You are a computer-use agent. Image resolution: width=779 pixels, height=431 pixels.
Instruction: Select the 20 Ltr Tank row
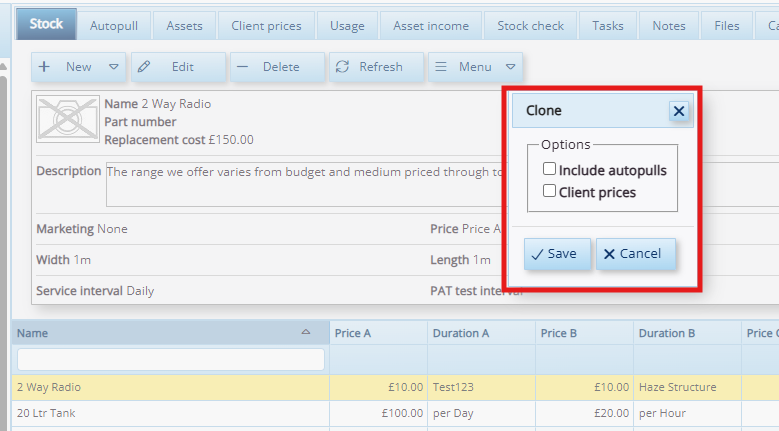pyautogui.click(x=395, y=414)
